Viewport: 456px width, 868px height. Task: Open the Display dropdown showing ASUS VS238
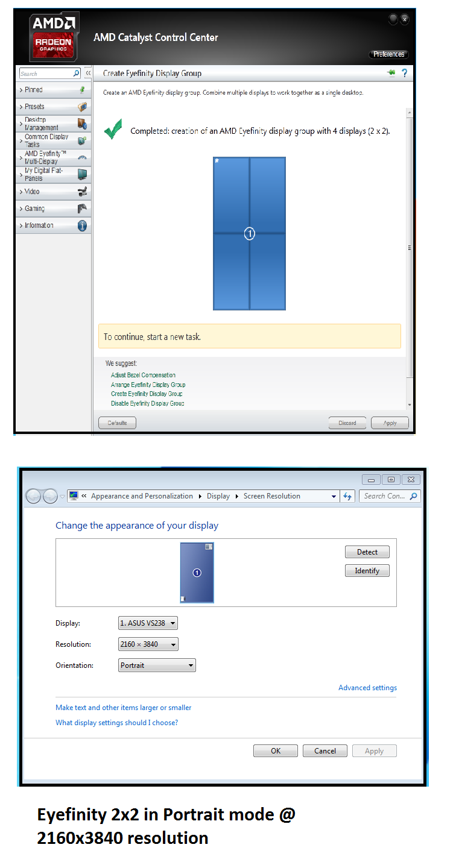click(x=148, y=623)
